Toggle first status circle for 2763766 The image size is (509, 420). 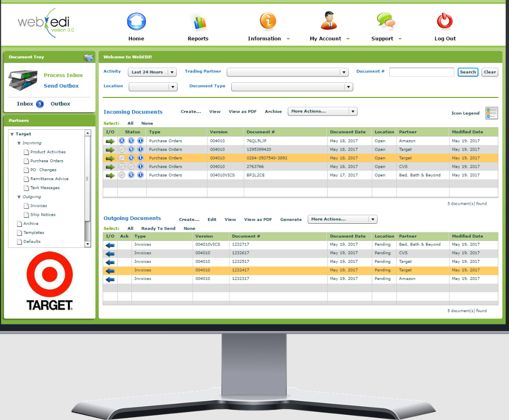click(122, 166)
